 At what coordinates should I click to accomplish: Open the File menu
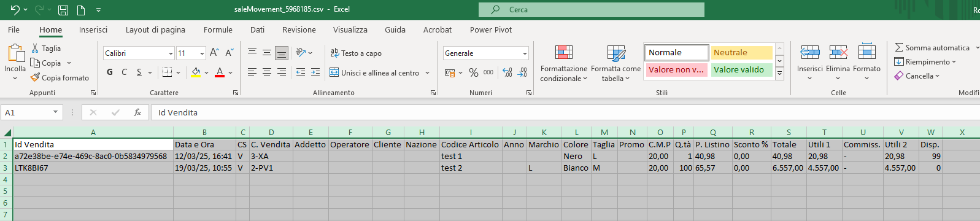coord(14,29)
